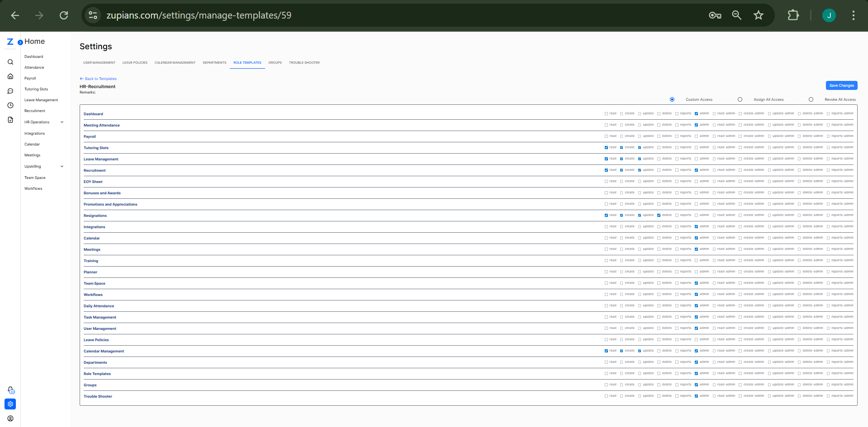Collapse the Home sidebar with blue arrow

pyautogui.click(x=20, y=42)
